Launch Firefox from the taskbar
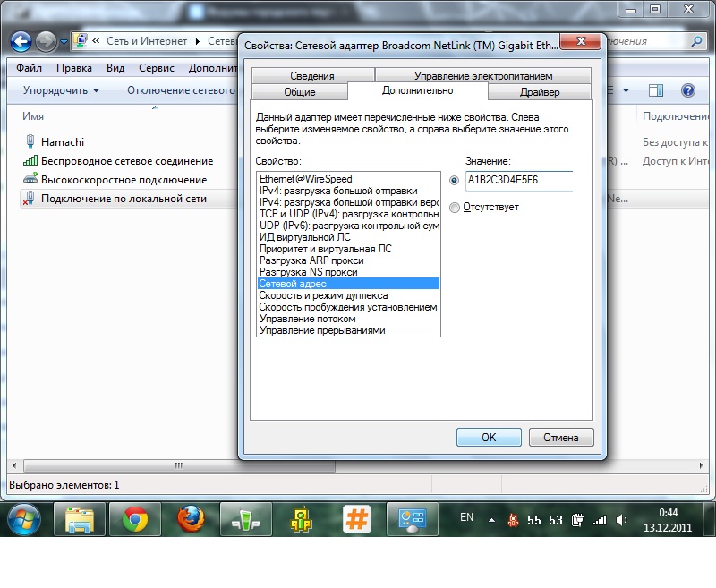The height and width of the screenshot is (588, 716). 190,519
